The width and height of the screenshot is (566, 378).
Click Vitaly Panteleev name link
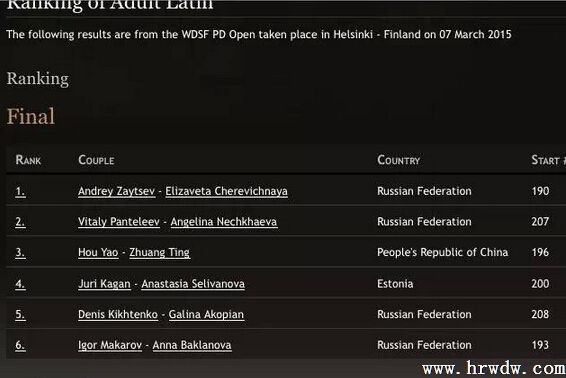click(x=119, y=222)
